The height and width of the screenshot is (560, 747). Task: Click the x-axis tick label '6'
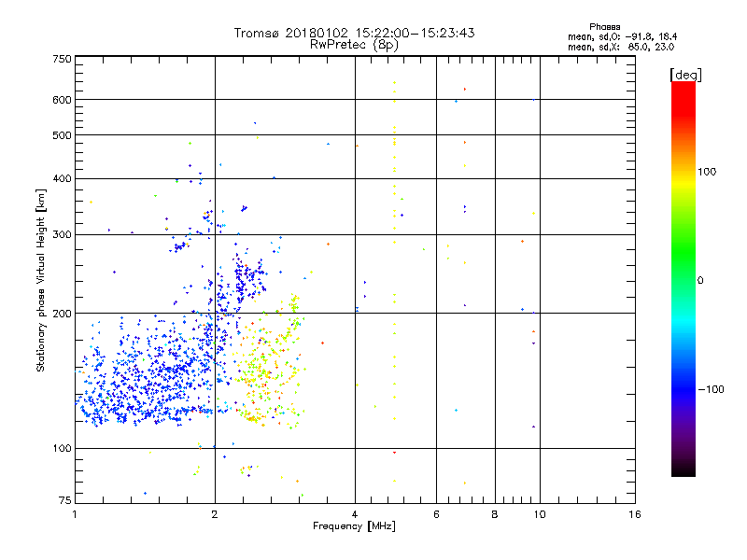(436, 514)
